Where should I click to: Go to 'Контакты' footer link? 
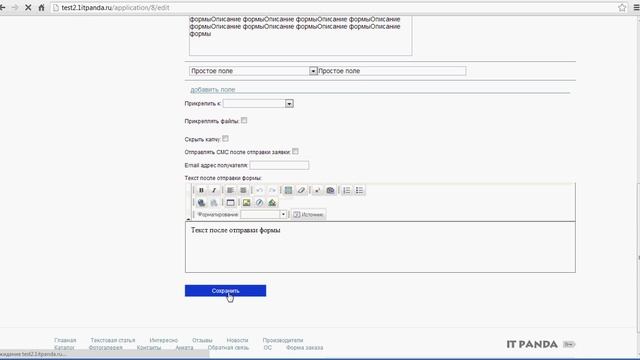coord(149,348)
